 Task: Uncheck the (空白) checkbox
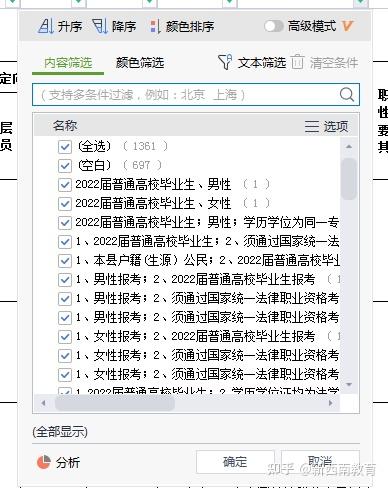click(x=65, y=165)
